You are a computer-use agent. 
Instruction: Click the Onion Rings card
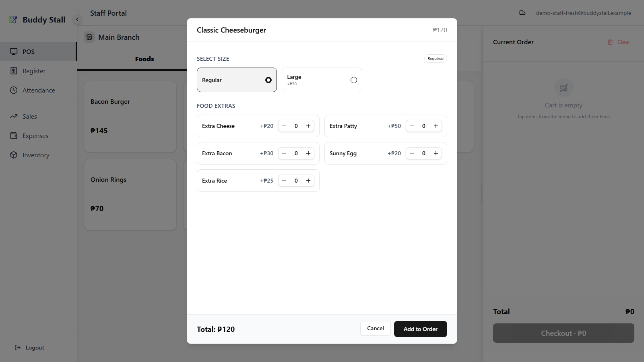click(130, 195)
